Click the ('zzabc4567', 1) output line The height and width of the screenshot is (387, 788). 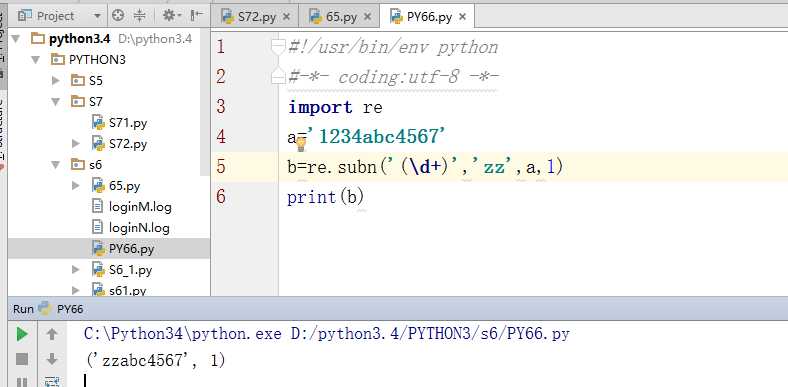(155, 360)
